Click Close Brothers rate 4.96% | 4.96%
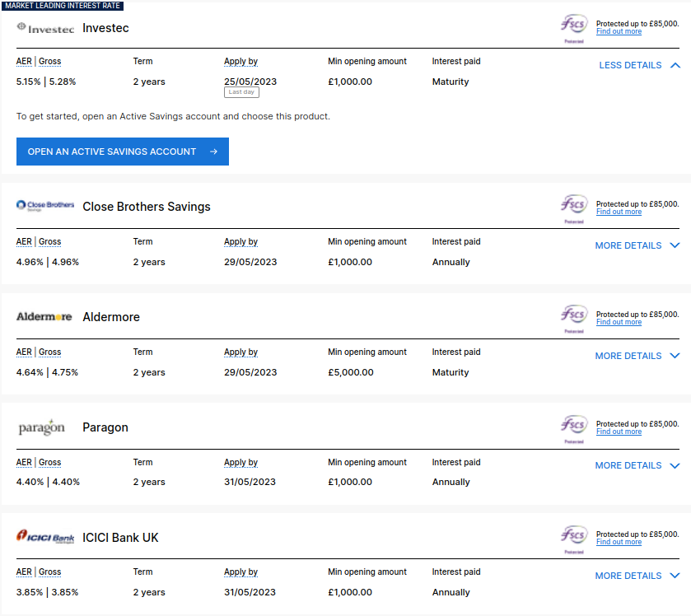This screenshot has width=691, height=616. (48, 262)
